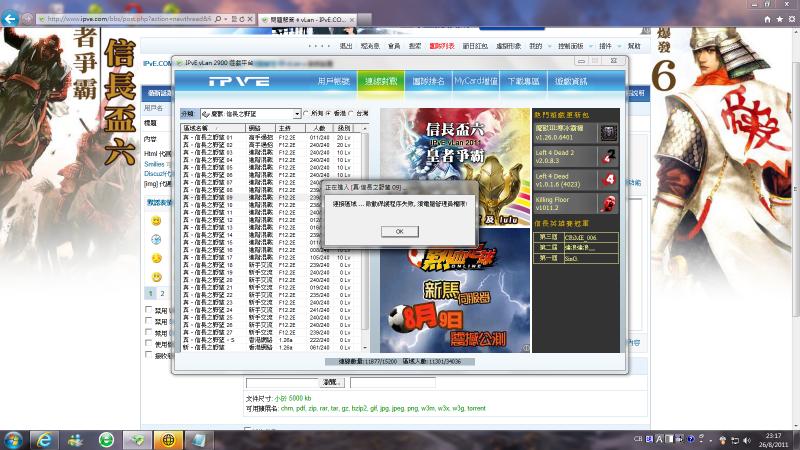Open the MyCard增值 tab
The image size is (800, 450).
476,80
